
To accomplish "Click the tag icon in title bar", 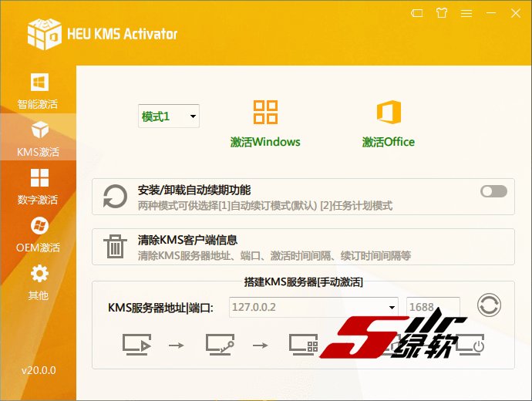I will (416, 13).
